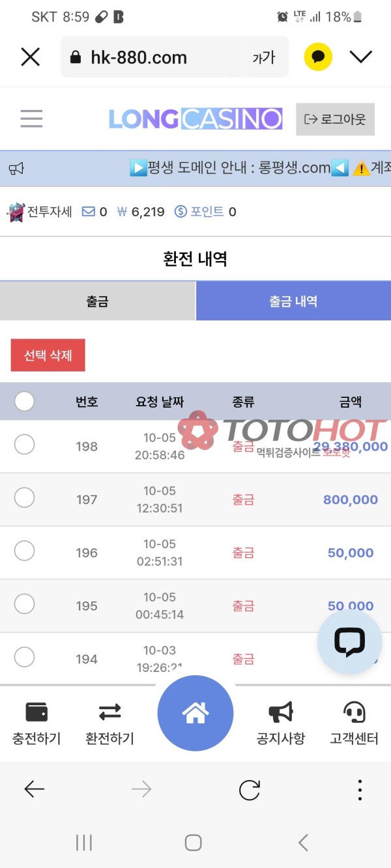The height and width of the screenshot is (868, 391).
Task: Open 공지사항 megaphone icon
Action: point(280,713)
